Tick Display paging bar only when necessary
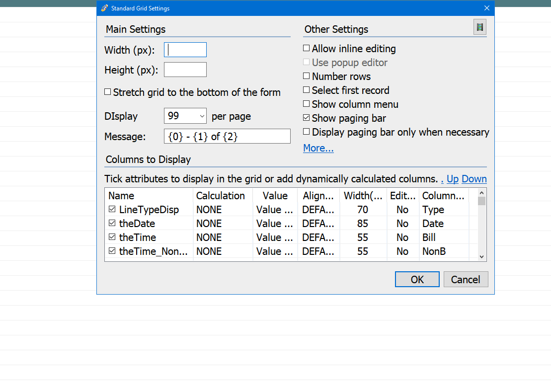The height and width of the screenshot is (392, 551). 307,132
